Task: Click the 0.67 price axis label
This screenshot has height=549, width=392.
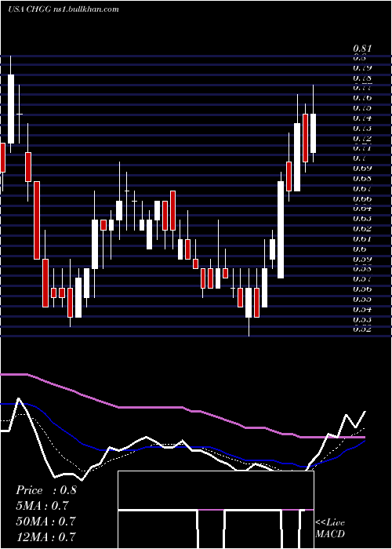Action: tap(362, 189)
